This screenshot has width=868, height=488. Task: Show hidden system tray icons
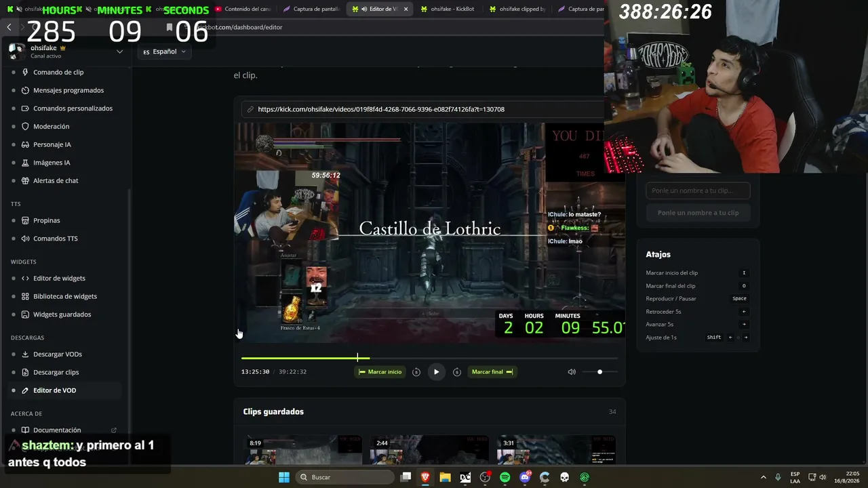[x=763, y=477]
